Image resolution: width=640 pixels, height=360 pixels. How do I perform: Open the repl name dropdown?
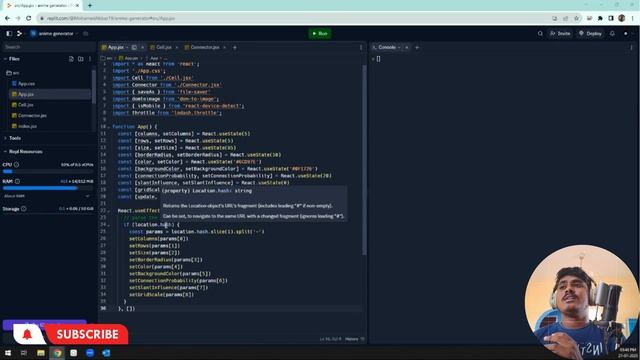[x=54, y=33]
